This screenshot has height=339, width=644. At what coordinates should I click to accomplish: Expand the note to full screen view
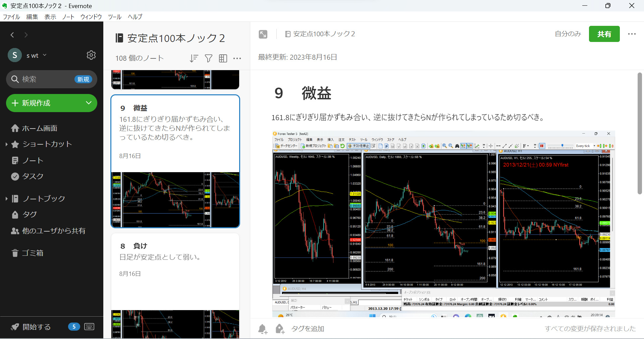[x=263, y=34]
